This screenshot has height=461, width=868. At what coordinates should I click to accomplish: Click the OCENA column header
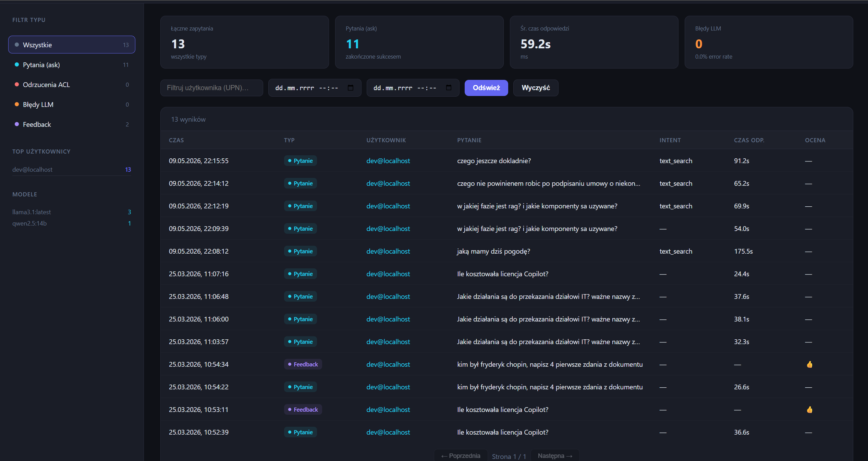815,140
